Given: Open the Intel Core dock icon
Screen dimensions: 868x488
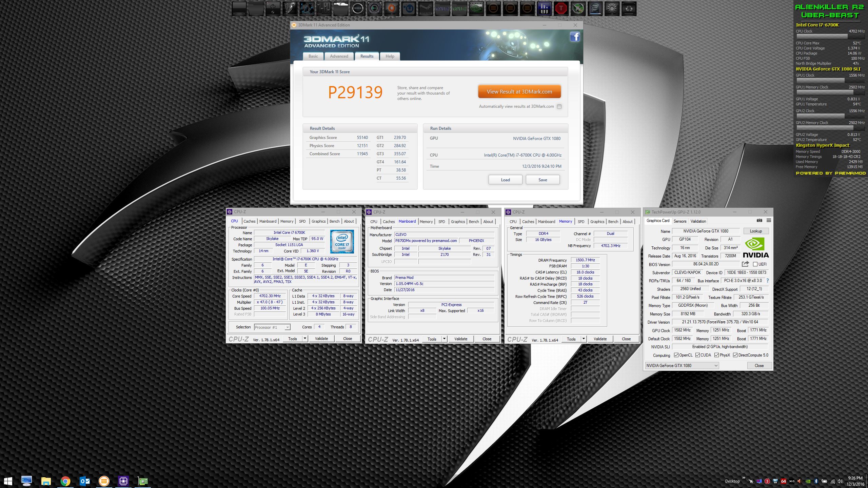Looking at the screenshot, I should click(x=595, y=9).
